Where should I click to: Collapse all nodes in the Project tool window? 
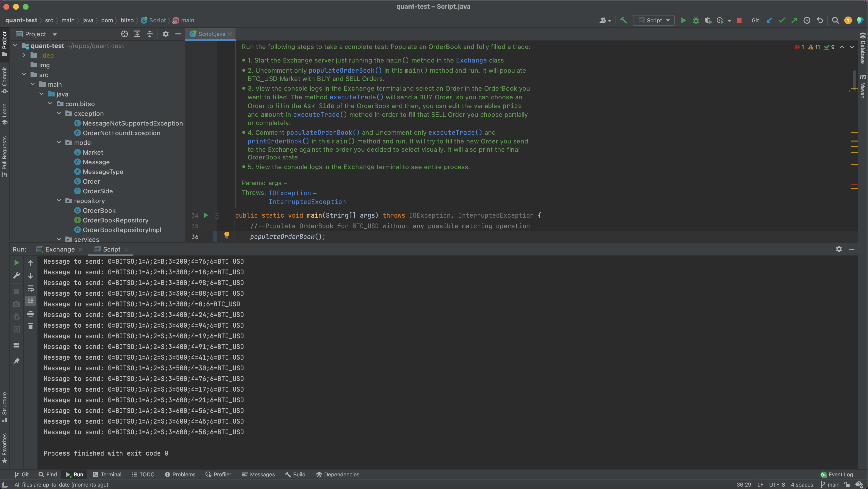150,34
